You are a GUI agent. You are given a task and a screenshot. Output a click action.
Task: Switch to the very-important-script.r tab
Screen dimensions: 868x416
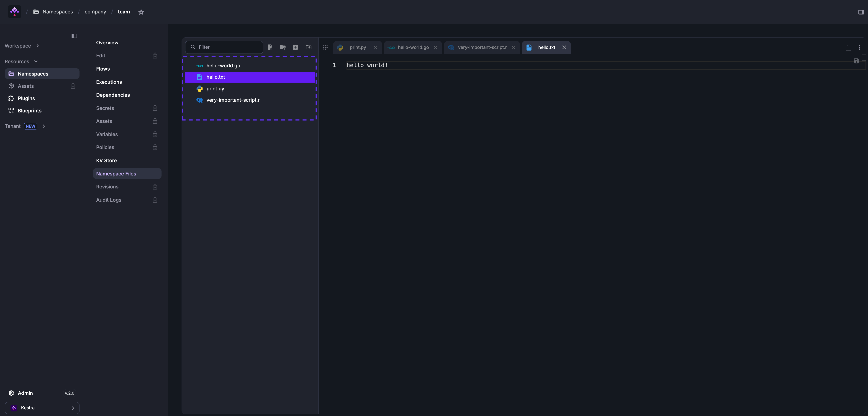482,48
